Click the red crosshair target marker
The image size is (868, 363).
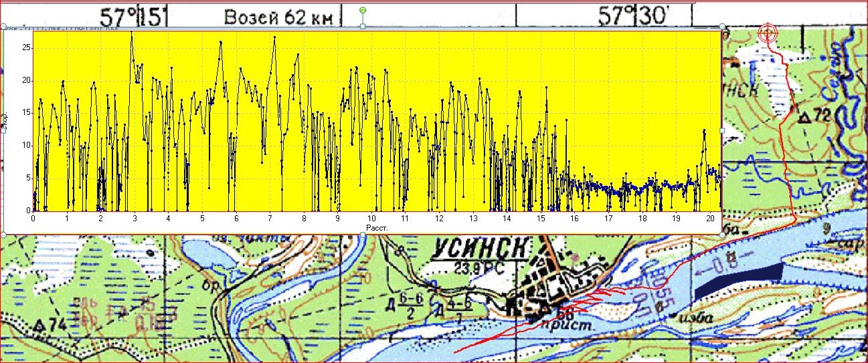coord(768,33)
